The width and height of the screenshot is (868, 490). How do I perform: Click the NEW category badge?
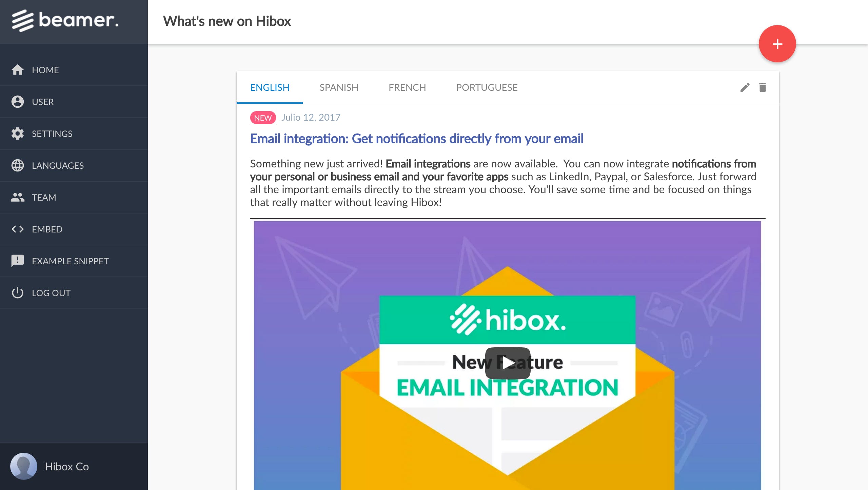tap(263, 118)
